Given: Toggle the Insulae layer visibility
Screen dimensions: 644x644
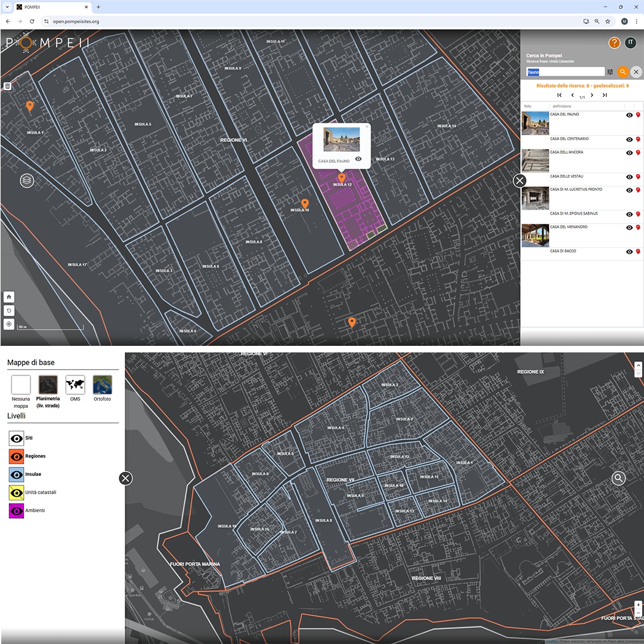Looking at the screenshot, I should [x=17, y=474].
